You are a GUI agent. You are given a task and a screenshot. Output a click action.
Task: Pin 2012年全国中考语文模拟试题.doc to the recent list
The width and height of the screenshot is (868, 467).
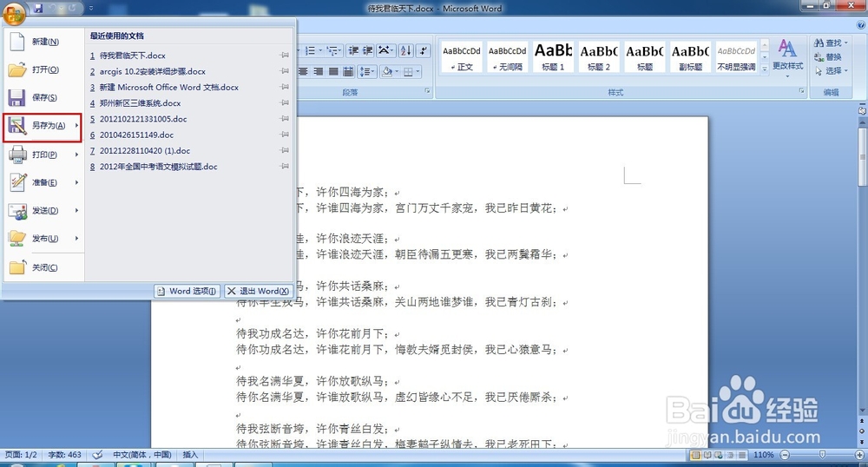coord(285,166)
